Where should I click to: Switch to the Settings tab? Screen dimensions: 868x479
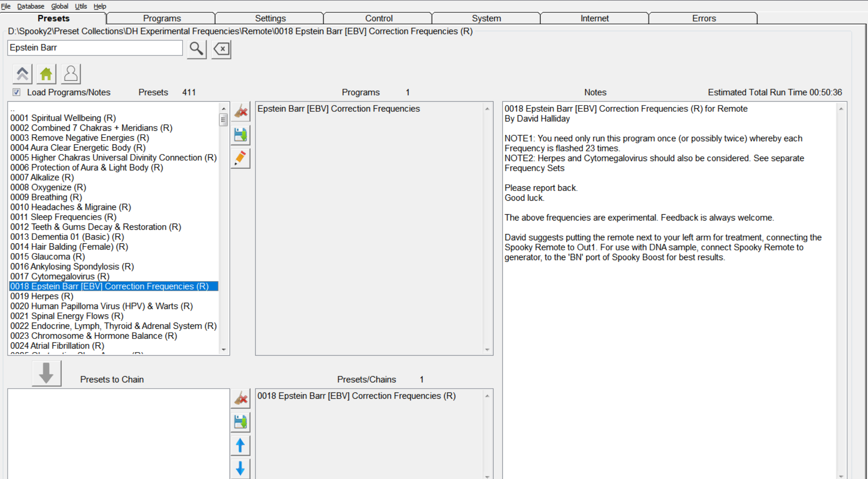[x=270, y=18]
